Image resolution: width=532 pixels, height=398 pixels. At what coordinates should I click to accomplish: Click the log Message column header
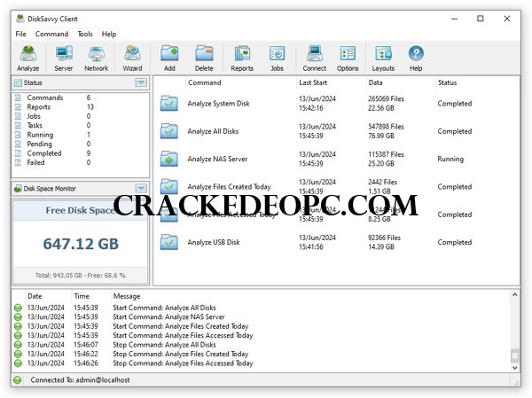click(127, 296)
